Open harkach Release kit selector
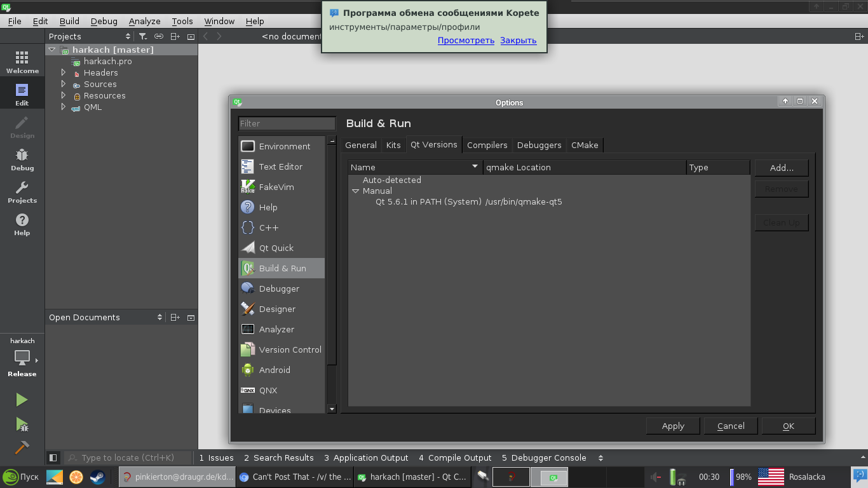 click(x=22, y=358)
